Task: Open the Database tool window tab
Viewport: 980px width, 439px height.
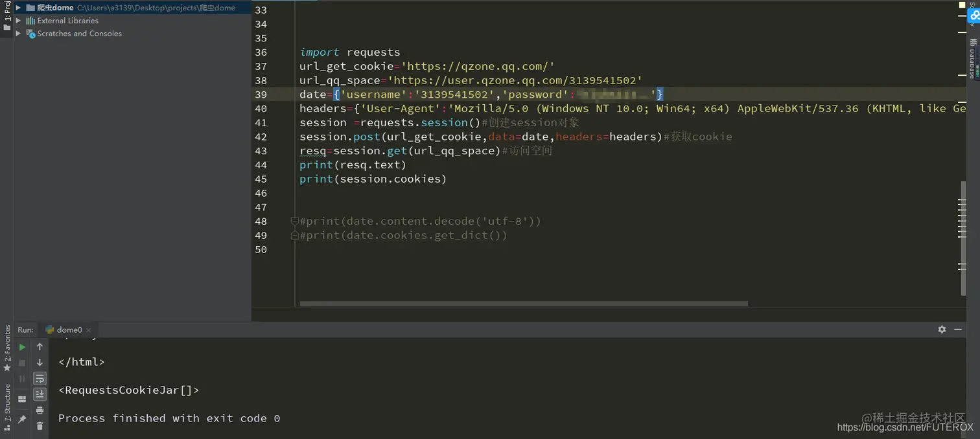Action: (x=973, y=60)
